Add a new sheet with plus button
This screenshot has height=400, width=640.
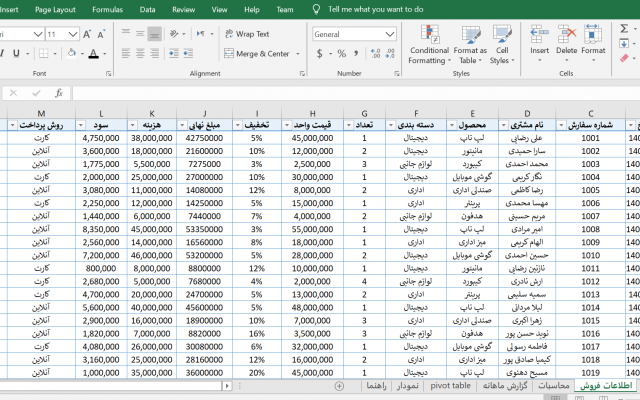click(339, 386)
